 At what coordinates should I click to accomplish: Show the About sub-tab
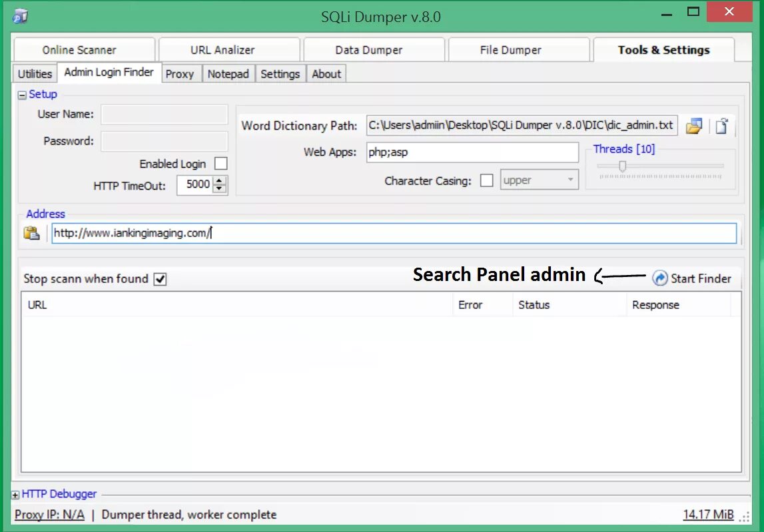[x=326, y=74]
